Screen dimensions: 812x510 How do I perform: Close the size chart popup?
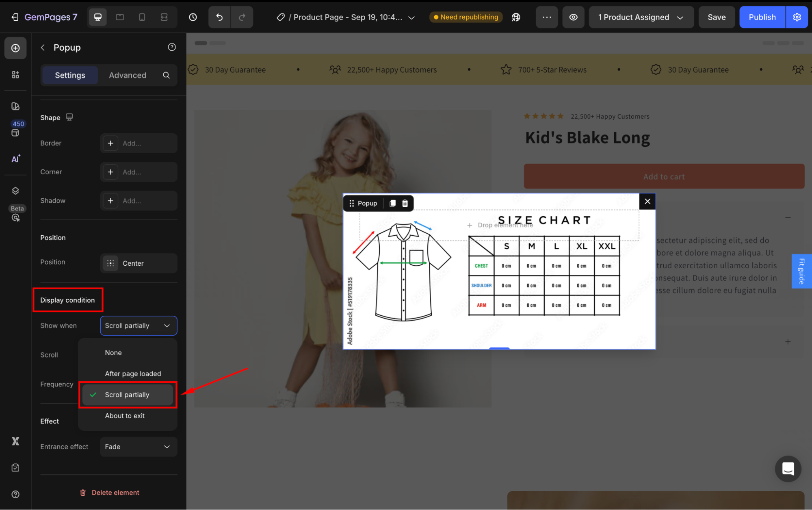[x=647, y=201]
